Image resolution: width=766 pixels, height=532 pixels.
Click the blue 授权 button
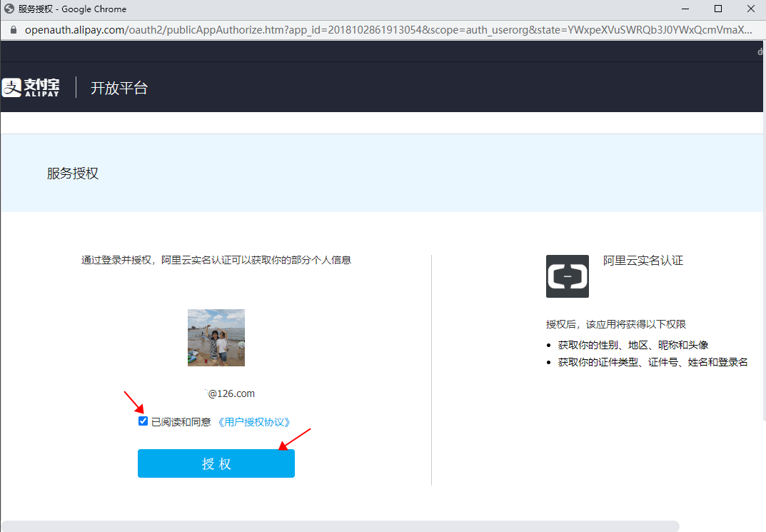coord(216,463)
